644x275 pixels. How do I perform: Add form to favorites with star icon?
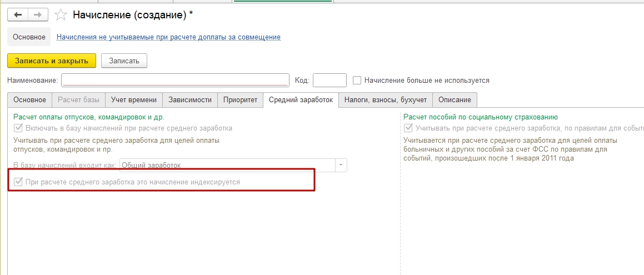[x=62, y=15]
